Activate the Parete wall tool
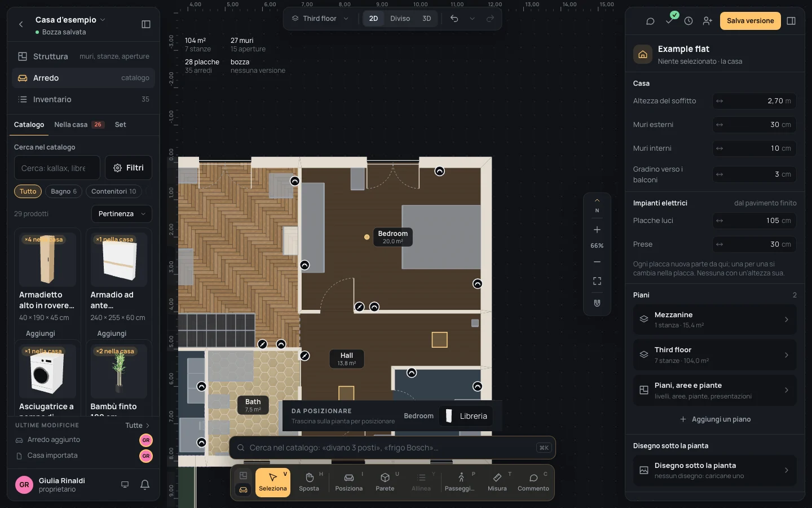 pyautogui.click(x=385, y=483)
